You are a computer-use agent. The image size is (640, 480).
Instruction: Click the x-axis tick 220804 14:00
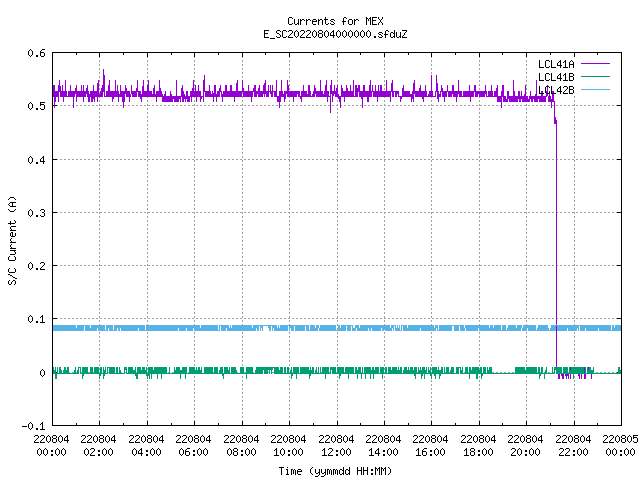tap(383, 446)
